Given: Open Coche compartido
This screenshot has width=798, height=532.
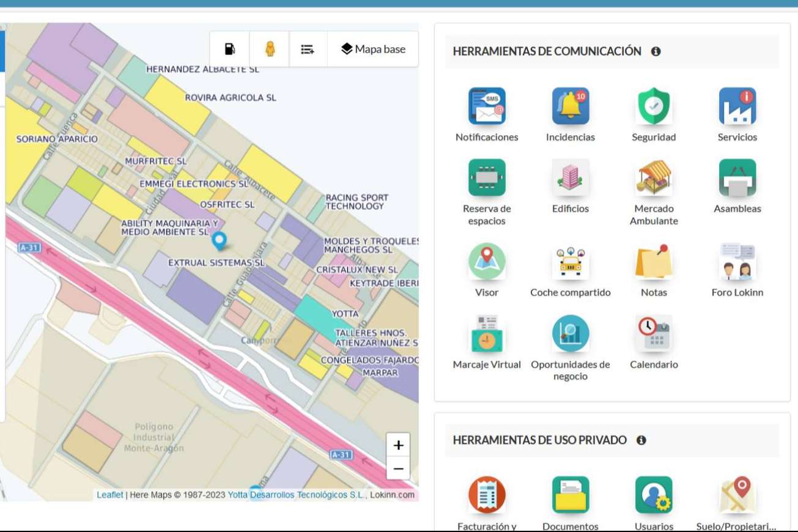Looking at the screenshot, I should click(x=570, y=262).
